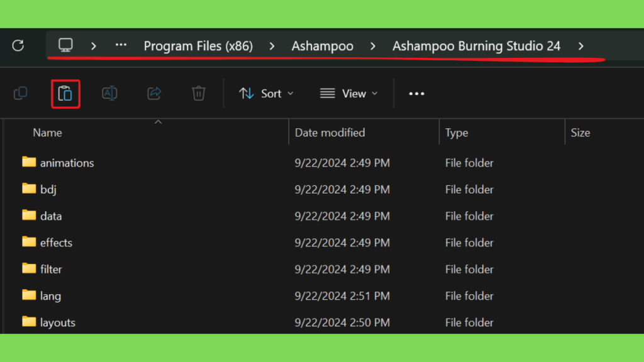Click the filter row date modified
Viewport: 644px width, 362px height.
[342, 269]
